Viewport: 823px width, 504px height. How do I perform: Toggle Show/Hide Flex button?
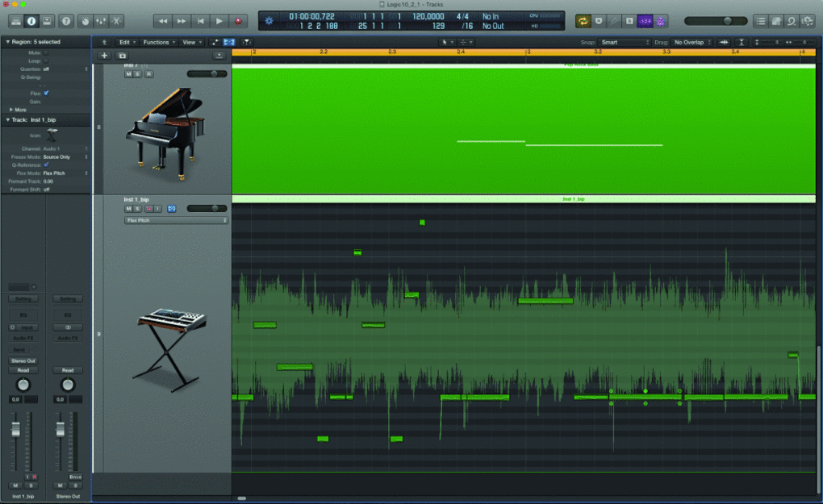229,43
